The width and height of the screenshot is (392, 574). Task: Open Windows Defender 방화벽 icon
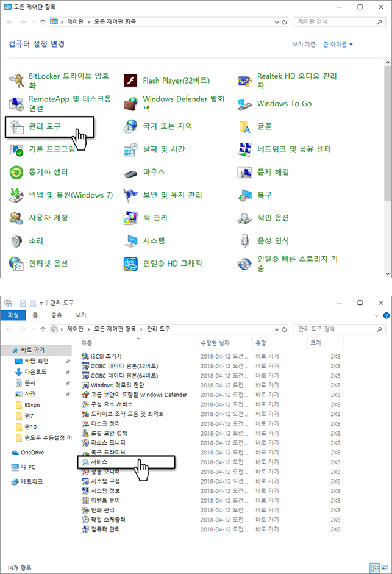[x=130, y=103]
